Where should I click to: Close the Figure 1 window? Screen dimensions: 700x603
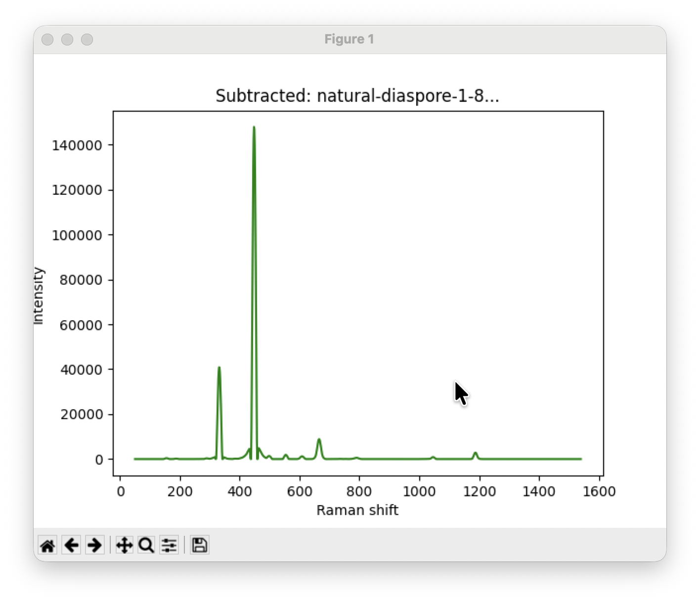47,40
